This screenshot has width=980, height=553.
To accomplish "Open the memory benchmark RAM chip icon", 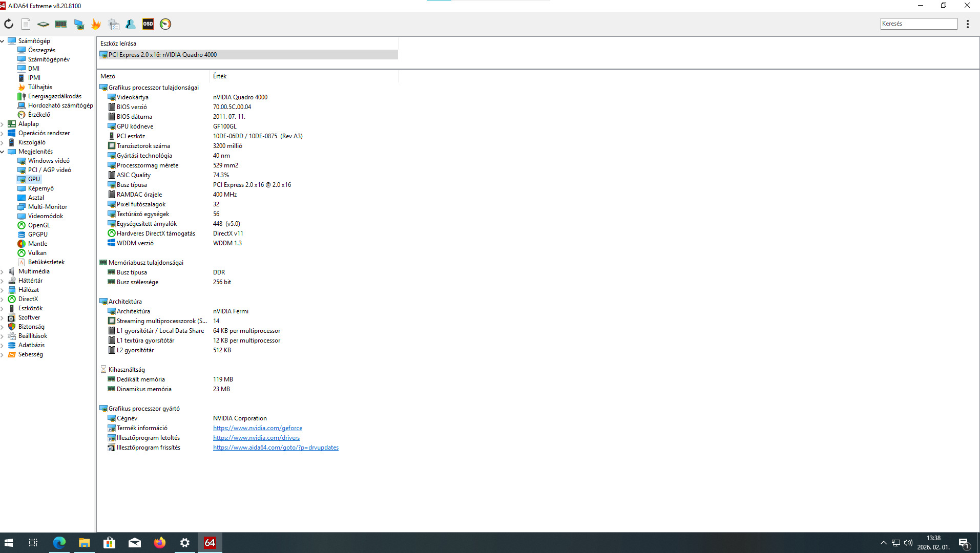I will pos(61,24).
